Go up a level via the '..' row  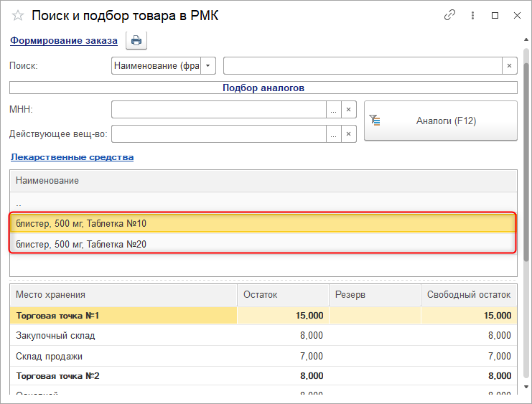click(263, 204)
